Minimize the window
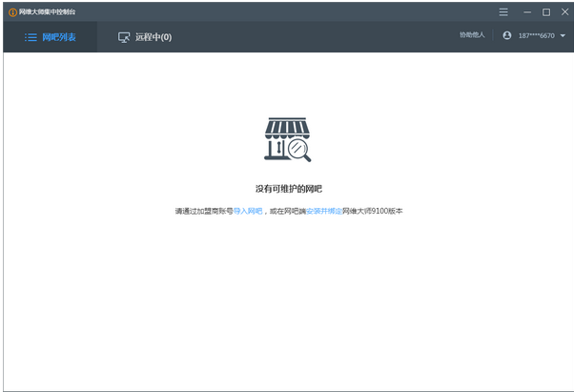Image resolution: width=574 pixels, height=392 pixels. 527,12
